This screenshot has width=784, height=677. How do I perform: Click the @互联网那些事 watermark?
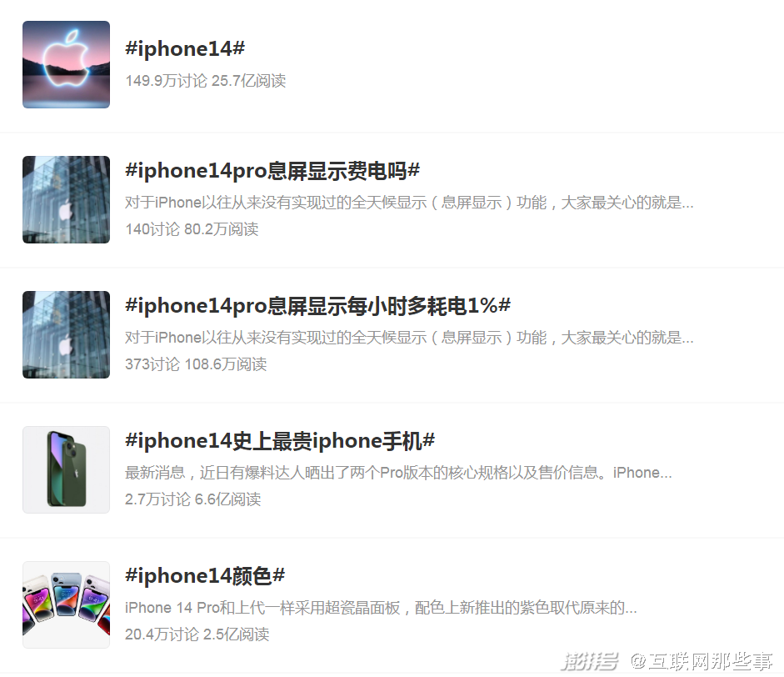point(702,661)
